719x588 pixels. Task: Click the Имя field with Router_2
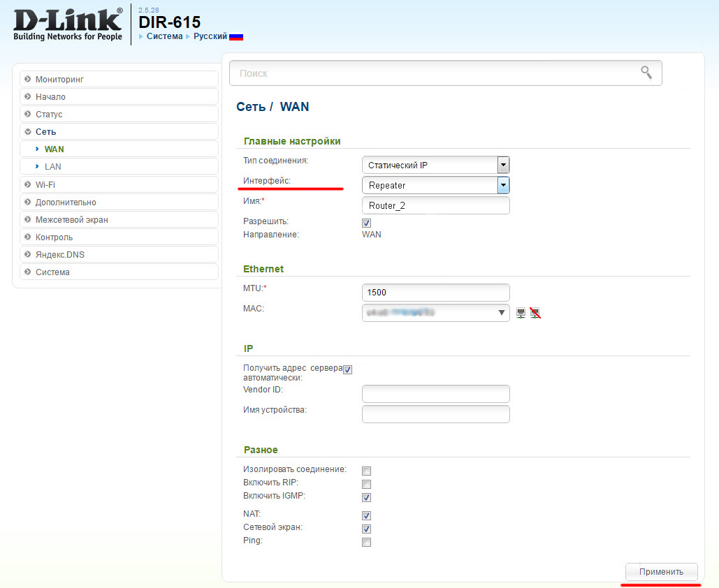click(x=435, y=205)
